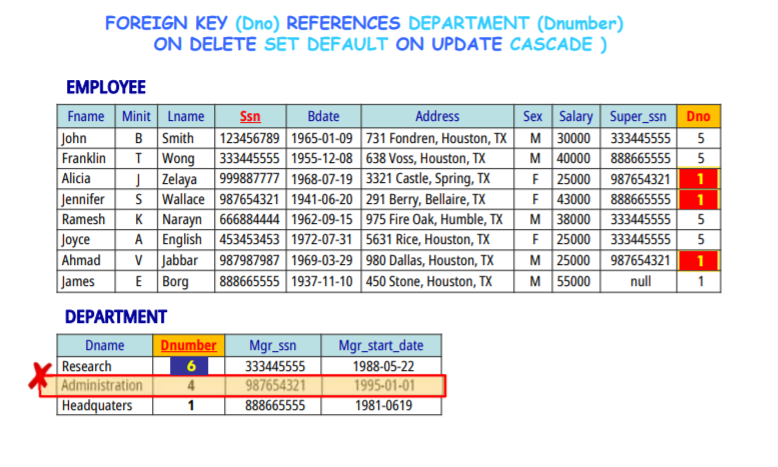Click the red underlined Ssn header
The height and width of the screenshot is (467, 778).
pyautogui.click(x=250, y=116)
